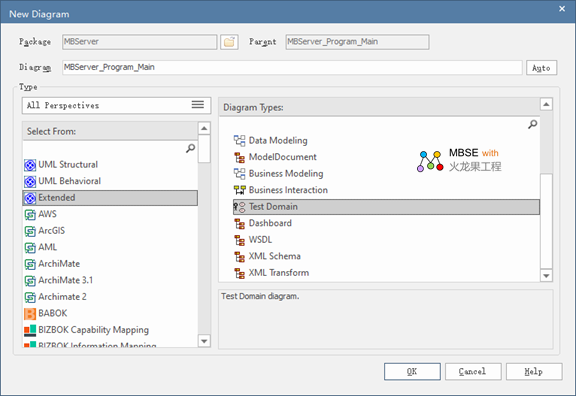The height and width of the screenshot is (396, 576).
Task: Open the package browse folder icon
Action: (229, 42)
